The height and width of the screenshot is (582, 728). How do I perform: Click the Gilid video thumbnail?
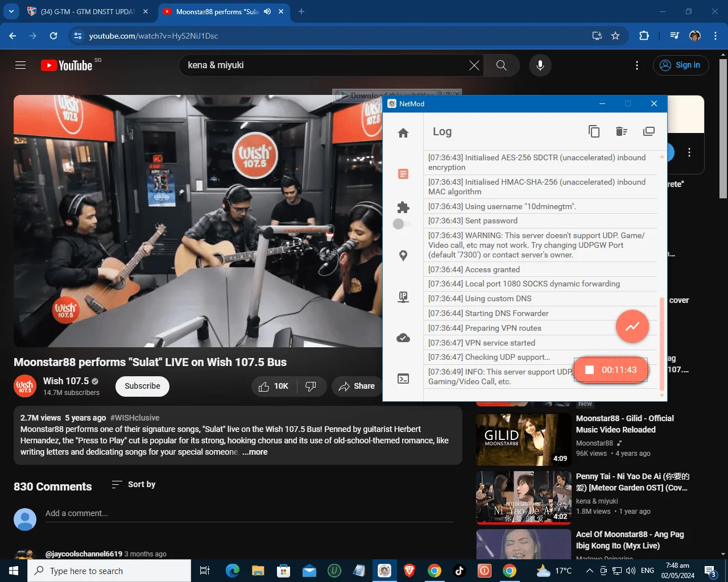[x=524, y=440]
